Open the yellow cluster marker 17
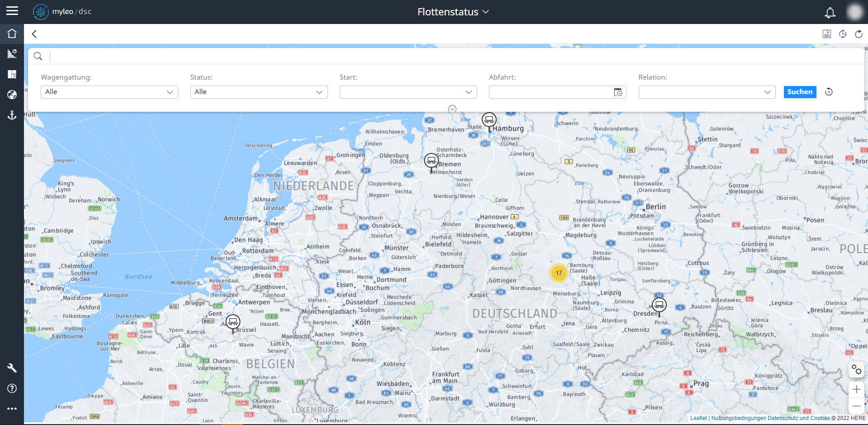This screenshot has height=425, width=868. coord(559,273)
